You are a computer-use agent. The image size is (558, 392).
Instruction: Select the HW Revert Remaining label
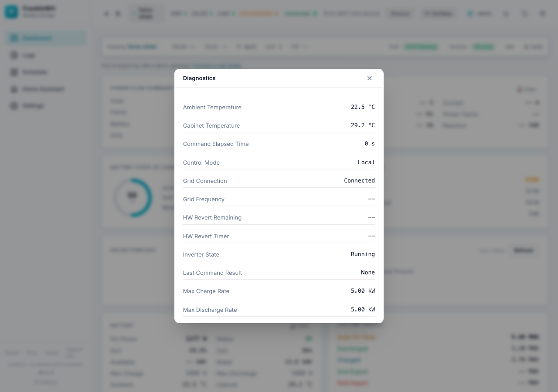[212, 217]
